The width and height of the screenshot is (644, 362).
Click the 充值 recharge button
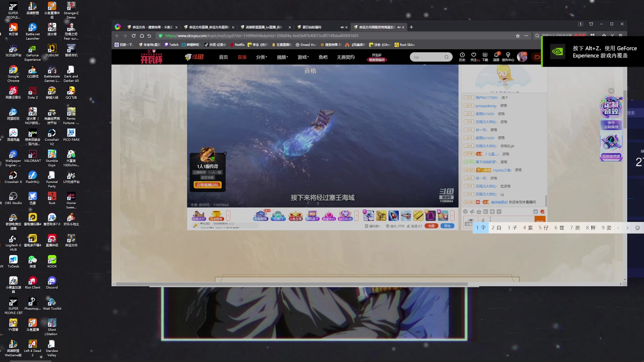coord(431,226)
